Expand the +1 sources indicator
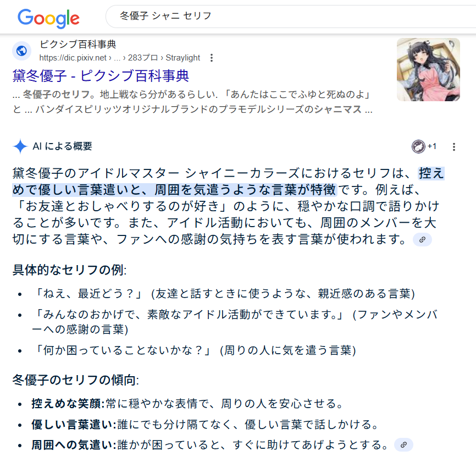The width and height of the screenshot is (476, 456). [x=431, y=146]
